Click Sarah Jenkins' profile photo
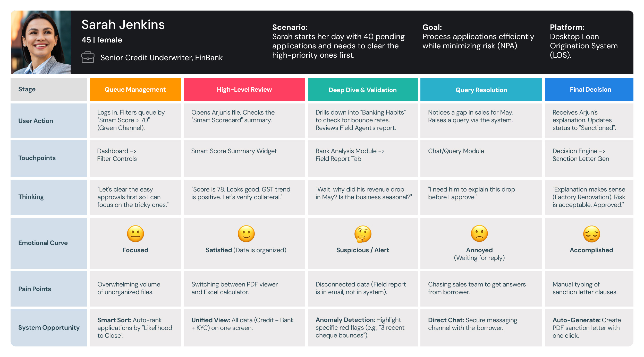 (41, 42)
